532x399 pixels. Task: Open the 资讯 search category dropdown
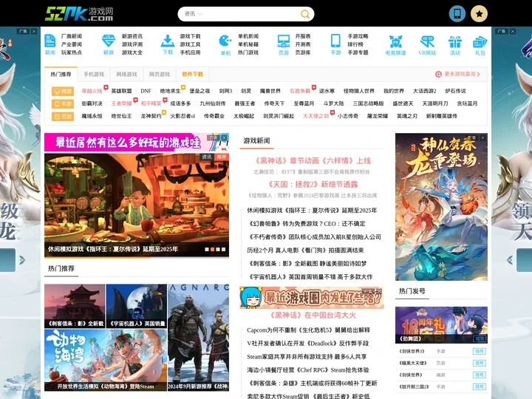click(193, 14)
